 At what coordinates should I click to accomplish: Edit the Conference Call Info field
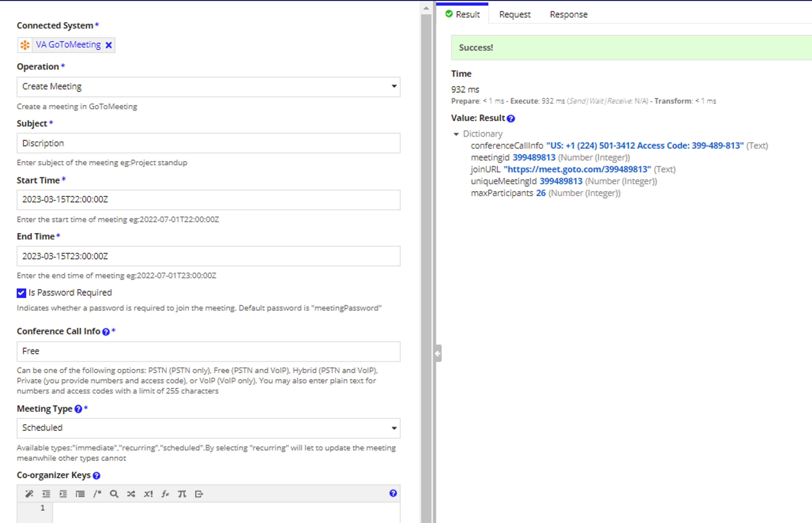click(x=208, y=351)
